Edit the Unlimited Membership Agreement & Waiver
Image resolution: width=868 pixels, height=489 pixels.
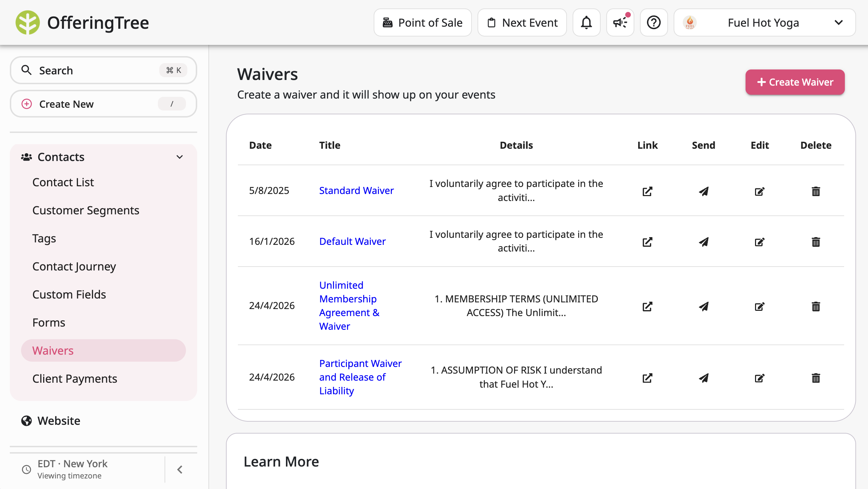click(x=760, y=306)
